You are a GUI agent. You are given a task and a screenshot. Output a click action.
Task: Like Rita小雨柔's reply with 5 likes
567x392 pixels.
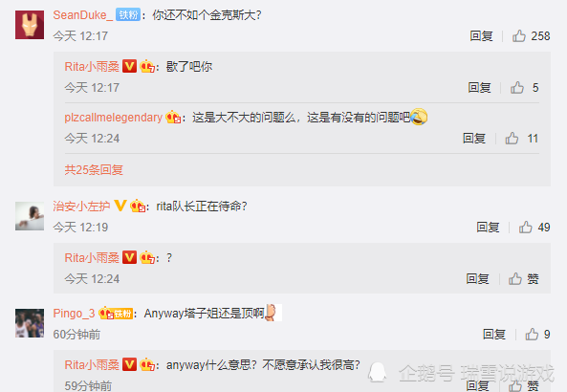[517, 88]
